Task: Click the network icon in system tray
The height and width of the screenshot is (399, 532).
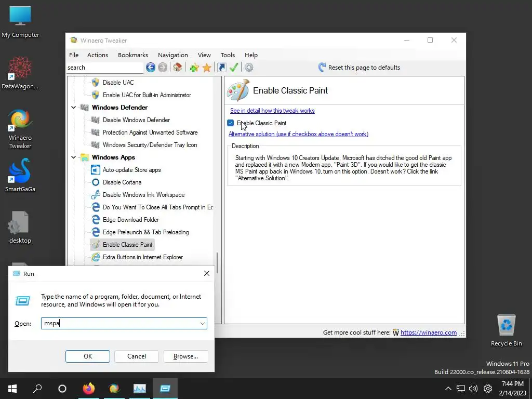Action: 461,389
